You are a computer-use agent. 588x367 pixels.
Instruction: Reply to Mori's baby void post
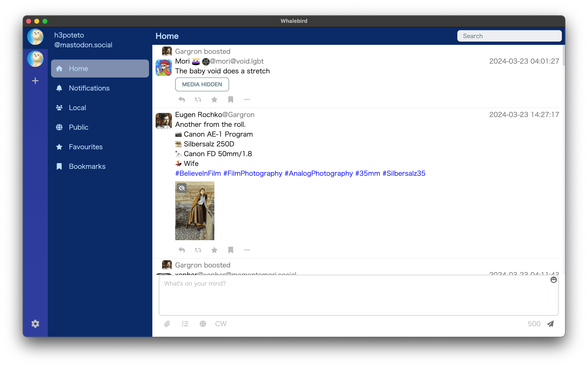point(182,99)
